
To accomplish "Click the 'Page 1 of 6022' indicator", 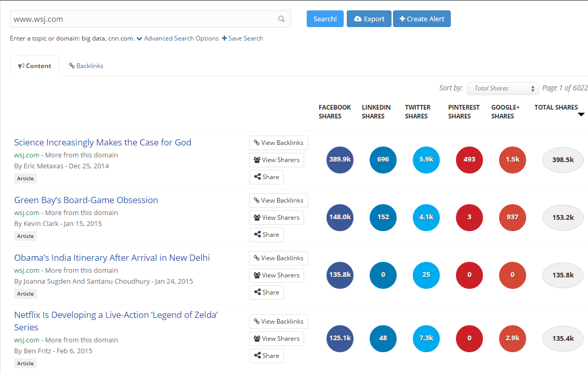I will coord(565,88).
